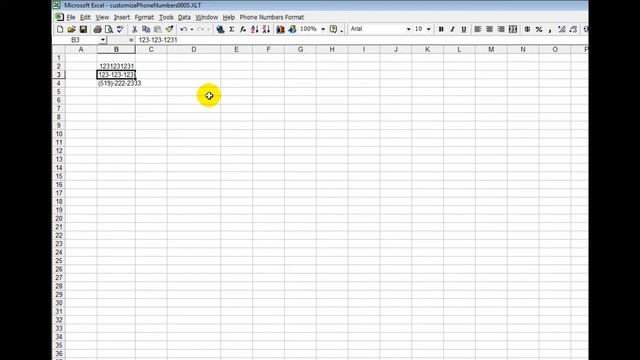This screenshot has width=640, height=360.
Task: Open the Data menu
Action: pyautogui.click(x=184, y=17)
